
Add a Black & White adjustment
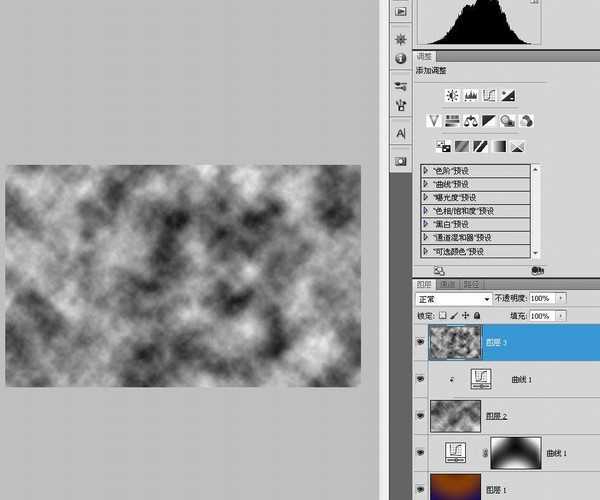pos(489,121)
